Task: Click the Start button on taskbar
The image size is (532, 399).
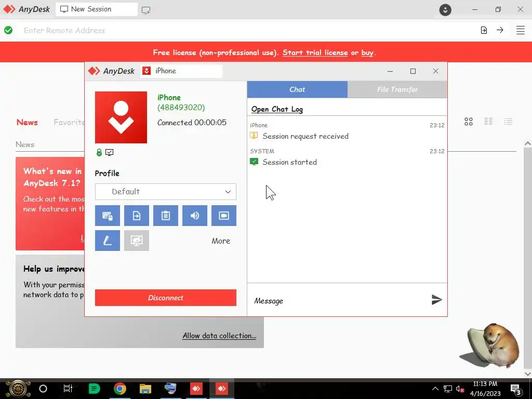Action: coord(18,389)
